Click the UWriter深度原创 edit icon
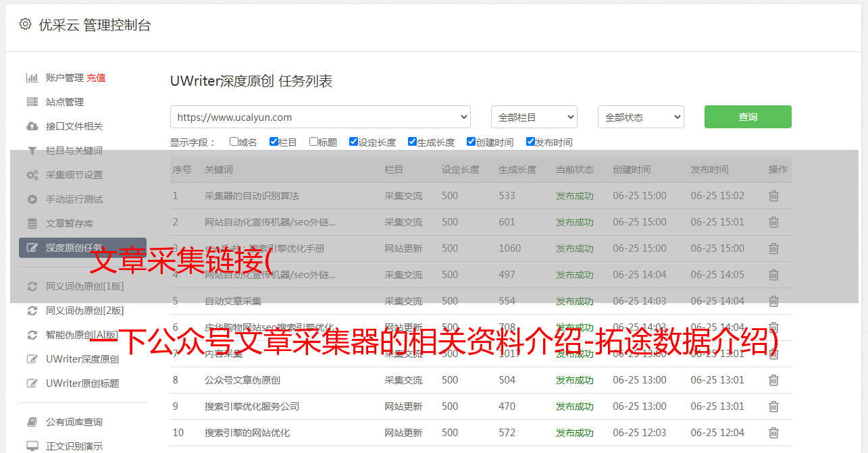868x453 pixels. [x=32, y=359]
